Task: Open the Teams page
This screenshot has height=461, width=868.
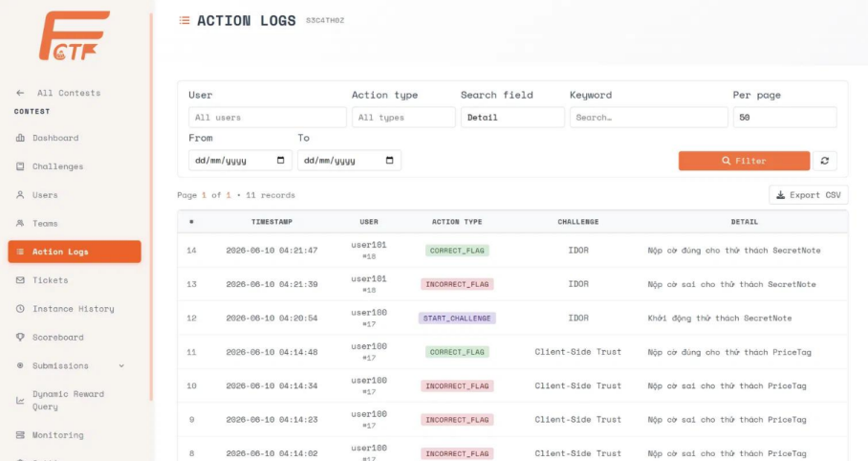Action: (45, 223)
